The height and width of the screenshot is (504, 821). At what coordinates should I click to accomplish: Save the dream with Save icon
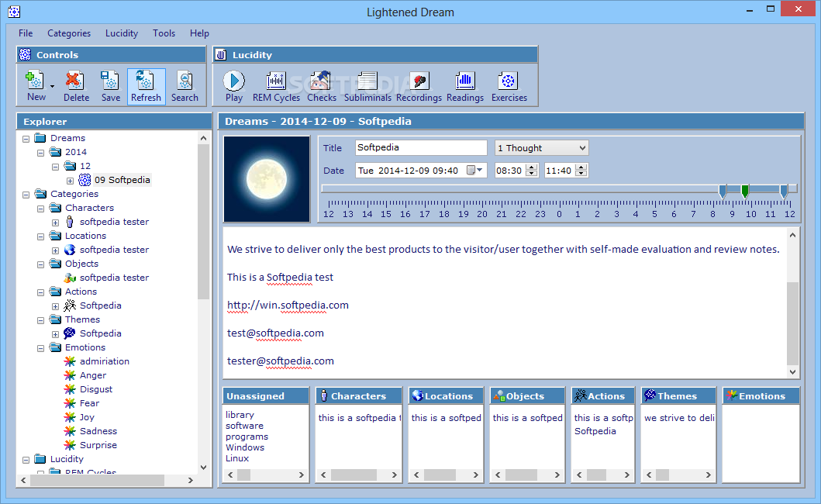pos(111,87)
